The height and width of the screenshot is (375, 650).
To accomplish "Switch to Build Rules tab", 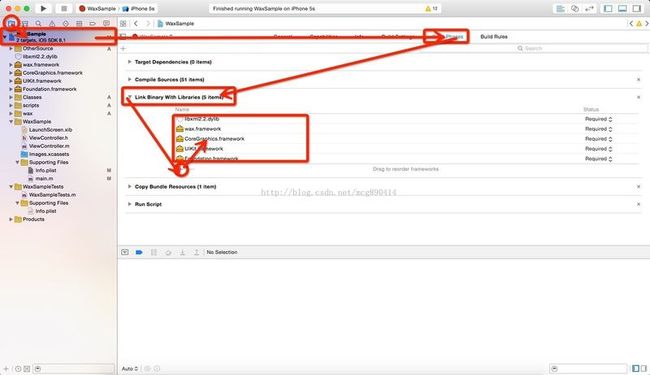I will point(494,36).
